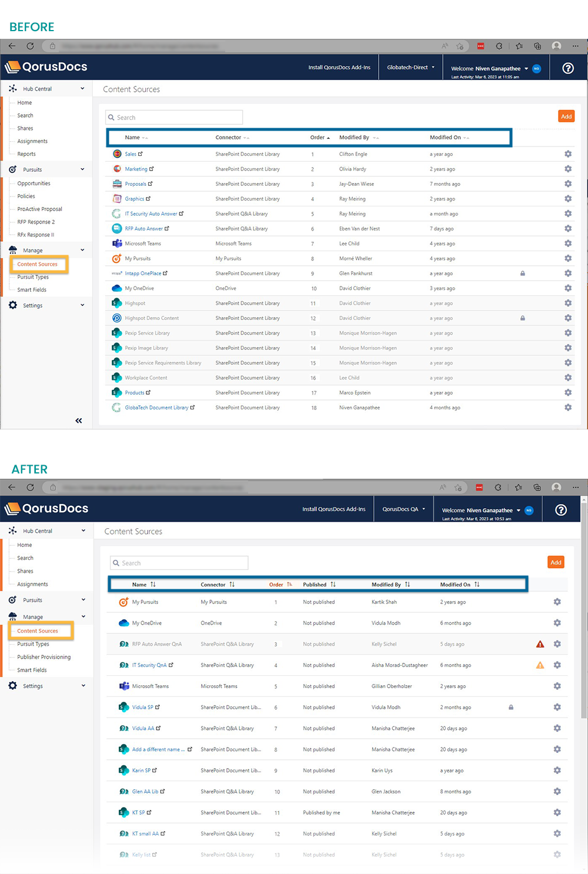This screenshot has width=588, height=874.
Task: Click Add button in BEFORE screenshot
Action: tap(566, 116)
